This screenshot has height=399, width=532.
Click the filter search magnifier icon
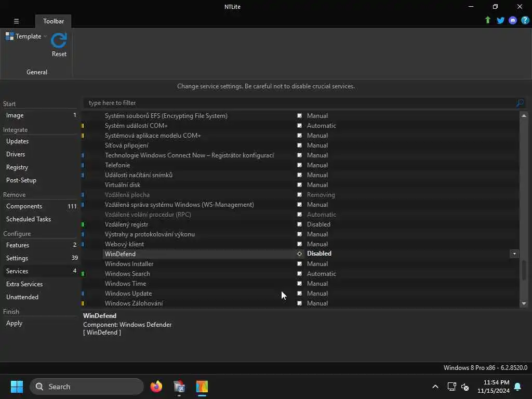520,103
